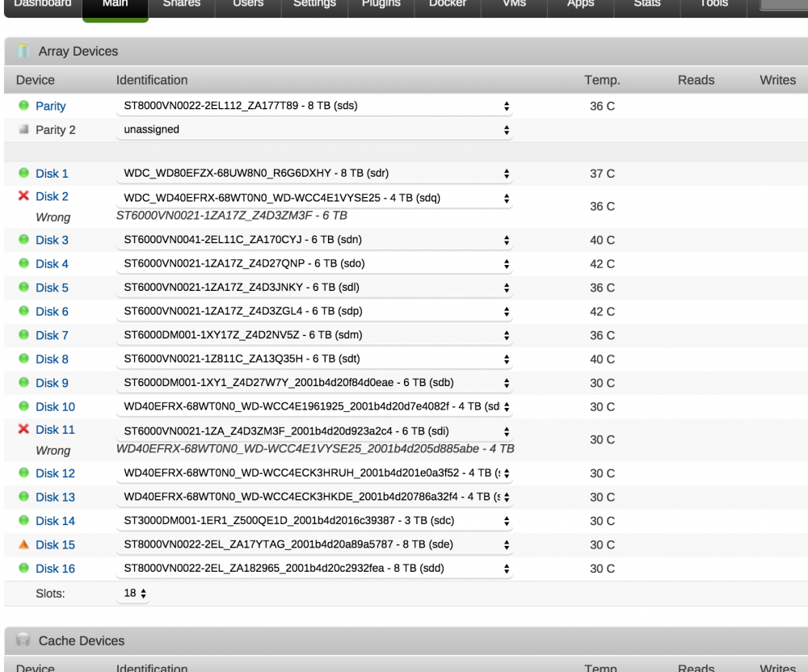
Task: Switch to the Settings tab
Action: coord(314,5)
